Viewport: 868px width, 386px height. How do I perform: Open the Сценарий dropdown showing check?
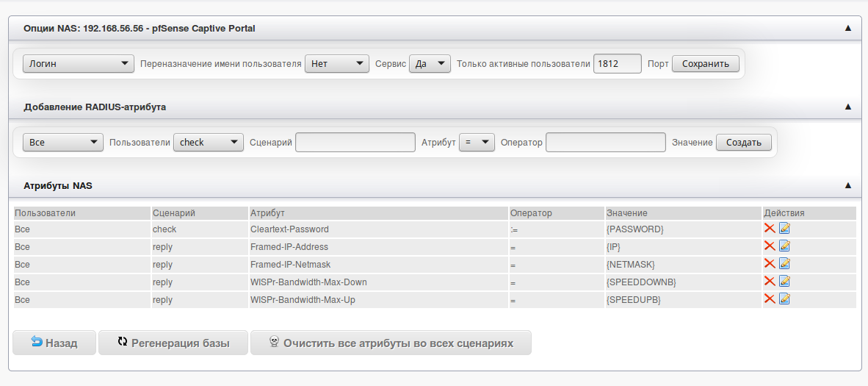pyautogui.click(x=208, y=143)
